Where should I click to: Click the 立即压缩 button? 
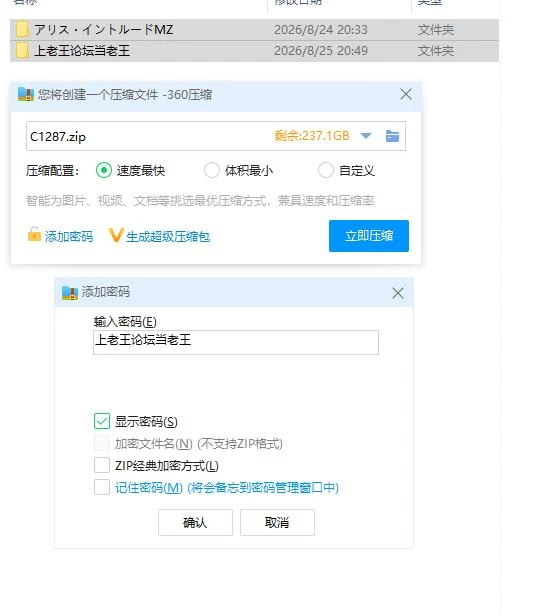(x=369, y=236)
